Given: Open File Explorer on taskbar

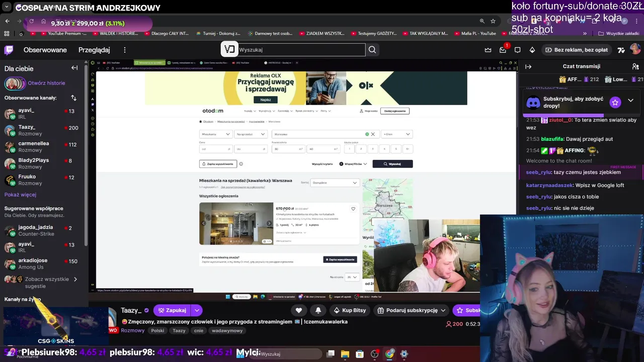Looking at the screenshot, I should (x=345, y=354).
